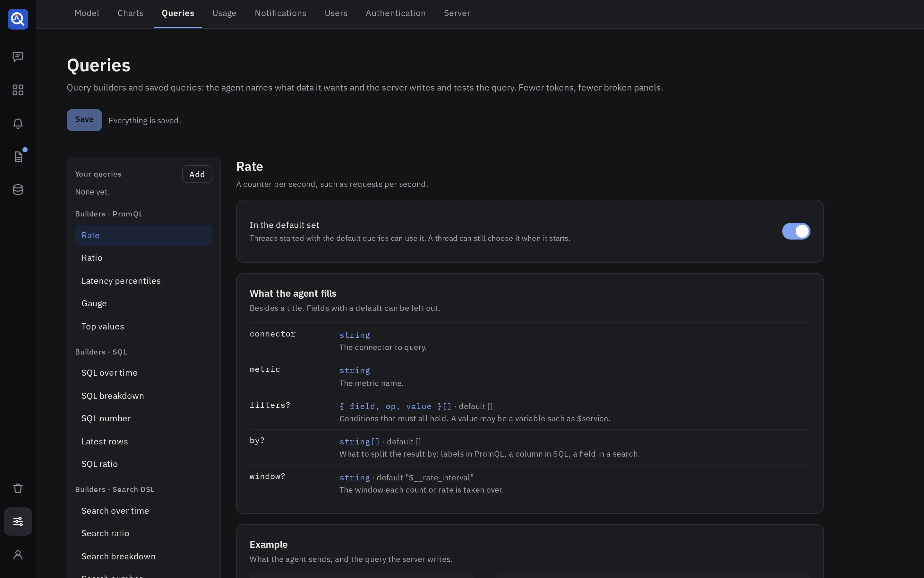Open the alerts bell sidebar icon
924x578 pixels.
(x=18, y=124)
